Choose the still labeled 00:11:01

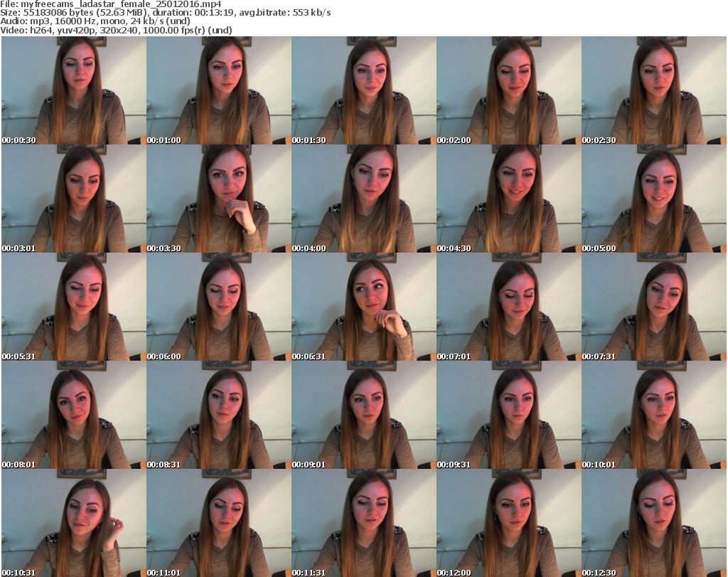219,523
